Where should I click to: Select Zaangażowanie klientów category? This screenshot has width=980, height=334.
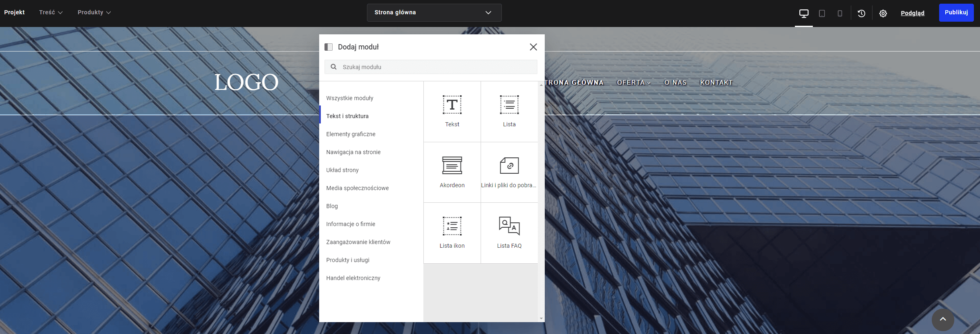tap(371, 242)
